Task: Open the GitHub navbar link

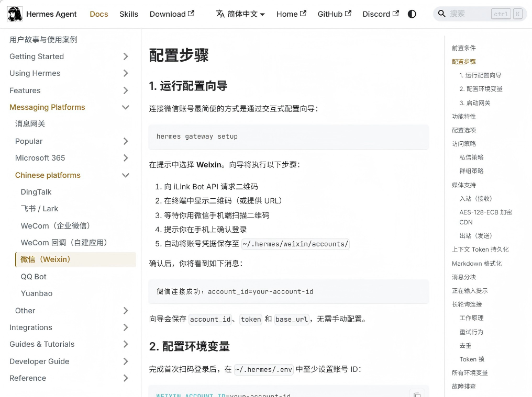Action: (334, 14)
